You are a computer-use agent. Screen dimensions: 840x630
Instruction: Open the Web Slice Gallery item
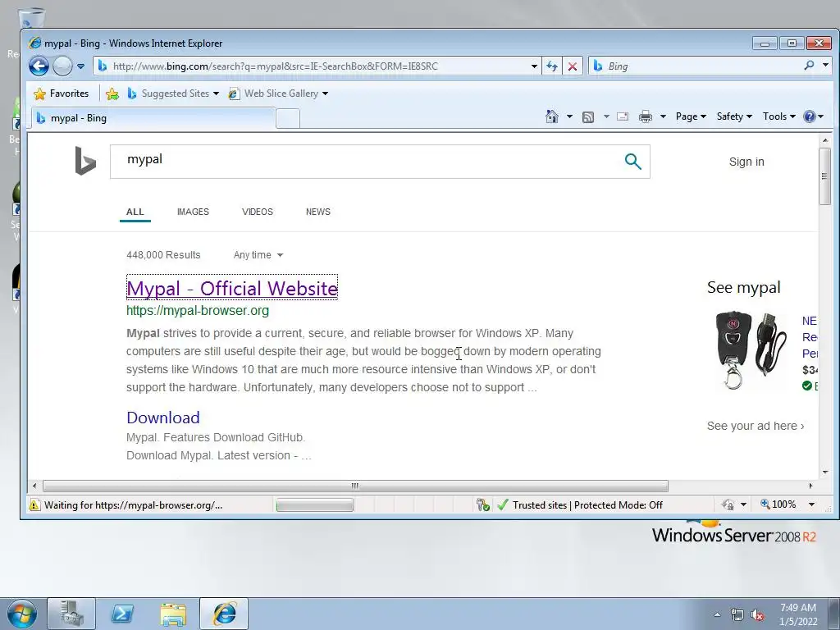[278, 94]
